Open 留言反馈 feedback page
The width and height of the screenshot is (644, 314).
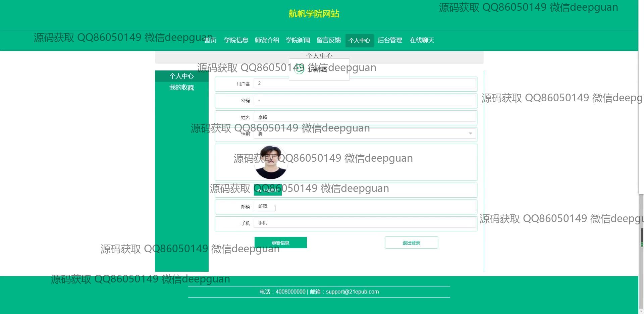click(x=329, y=40)
